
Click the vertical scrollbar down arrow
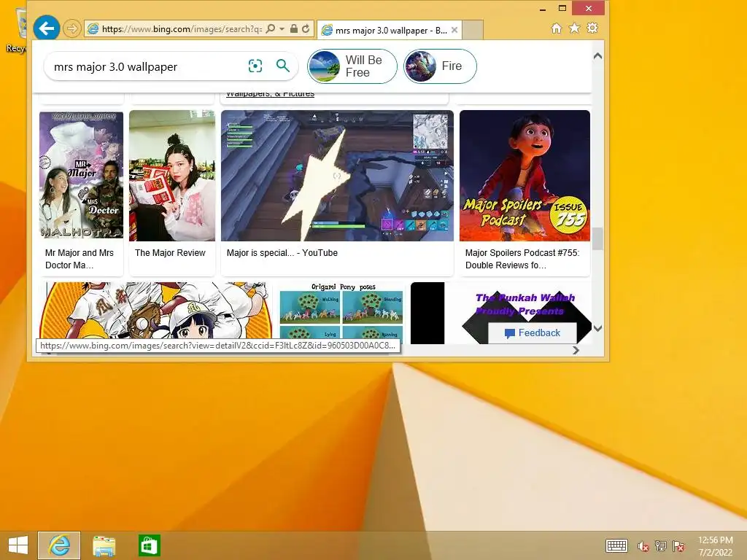click(598, 328)
